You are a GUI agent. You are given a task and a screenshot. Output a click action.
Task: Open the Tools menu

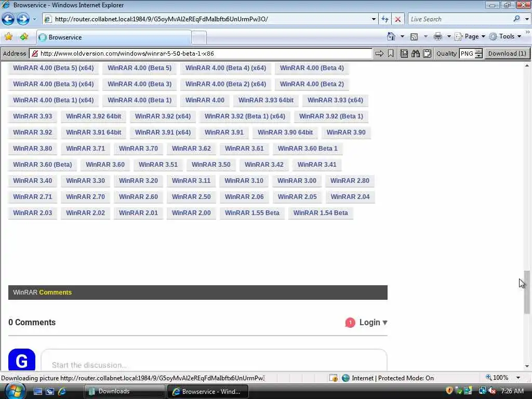(x=505, y=36)
